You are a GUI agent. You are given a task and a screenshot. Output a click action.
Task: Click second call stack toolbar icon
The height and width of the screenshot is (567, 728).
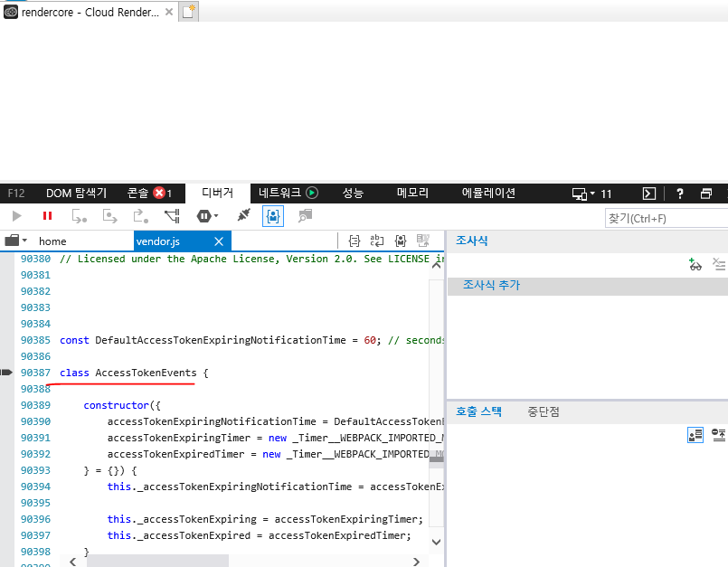pos(719,435)
